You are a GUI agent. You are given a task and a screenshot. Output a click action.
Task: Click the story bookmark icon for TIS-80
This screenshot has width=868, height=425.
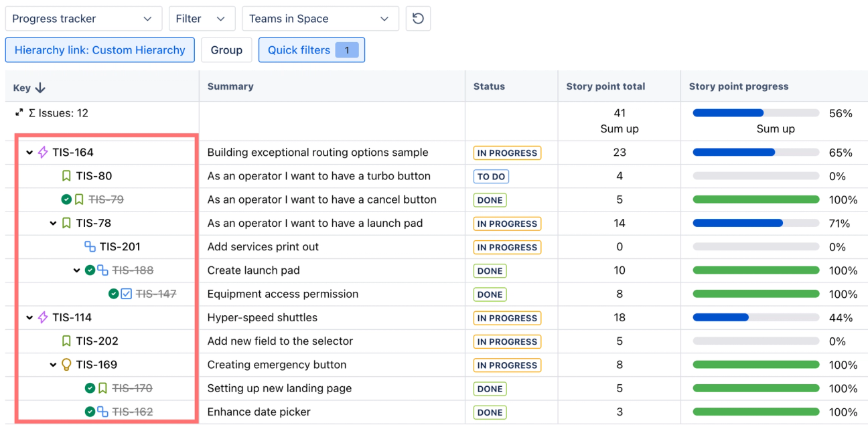tap(66, 176)
